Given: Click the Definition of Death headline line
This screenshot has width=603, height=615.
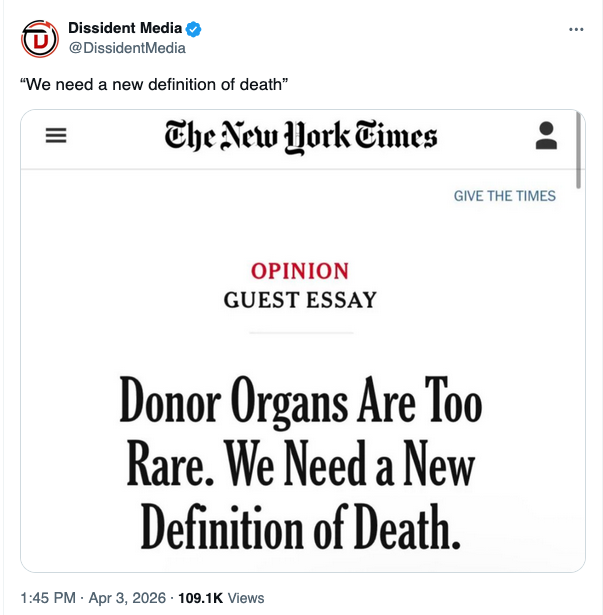Looking at the screenshot, I should coord(301,526).
